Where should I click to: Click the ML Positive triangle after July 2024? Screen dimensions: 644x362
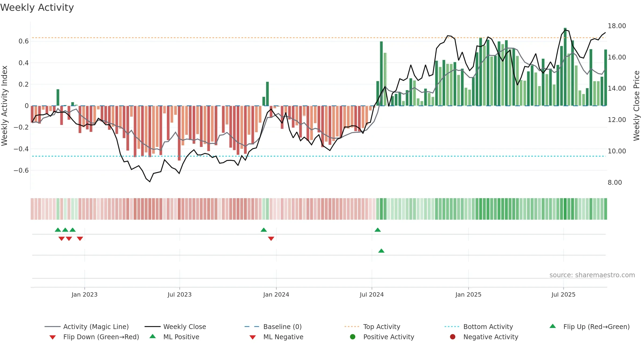pyautogui.click(x=381, y=251)
